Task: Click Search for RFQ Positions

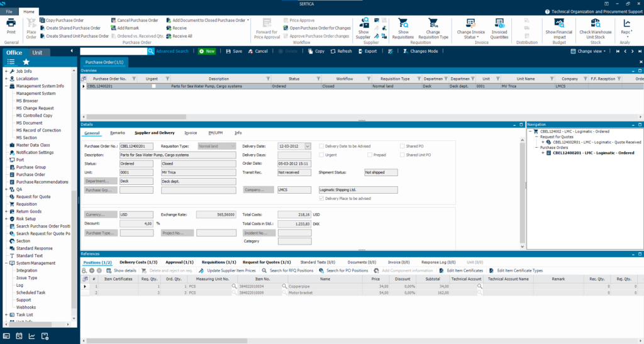Action: click(287, 271)
